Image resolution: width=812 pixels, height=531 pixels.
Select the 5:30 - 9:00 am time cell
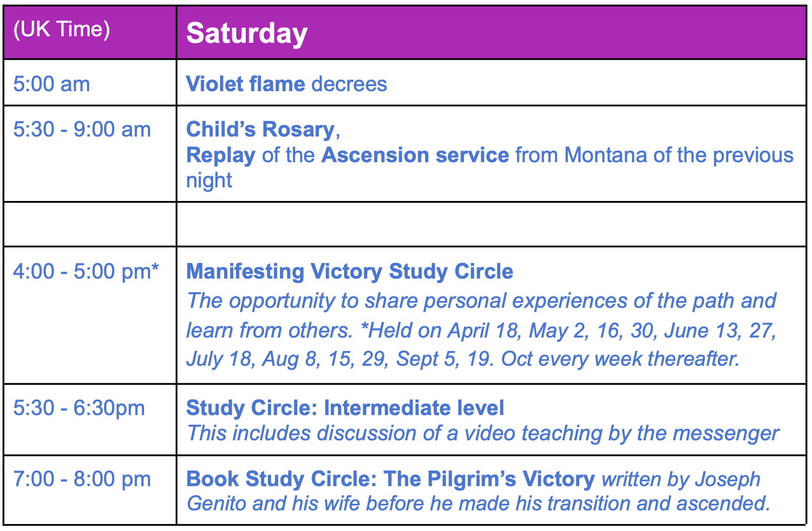click(x=90, y=154)
